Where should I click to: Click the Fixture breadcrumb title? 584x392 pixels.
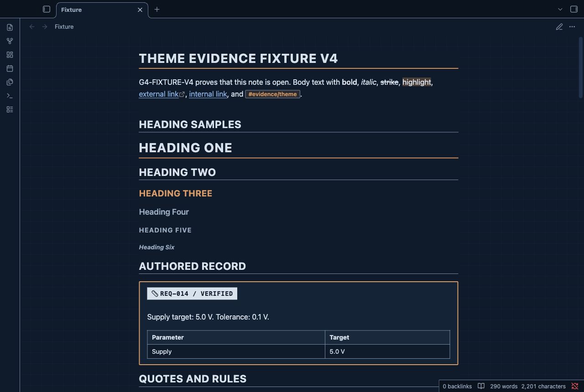pos(64,27)
